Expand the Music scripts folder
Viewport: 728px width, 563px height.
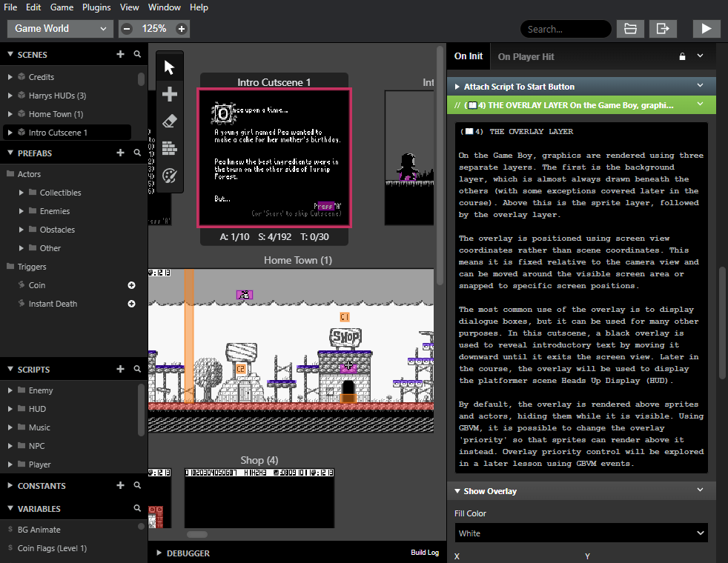tap(10, 427)
